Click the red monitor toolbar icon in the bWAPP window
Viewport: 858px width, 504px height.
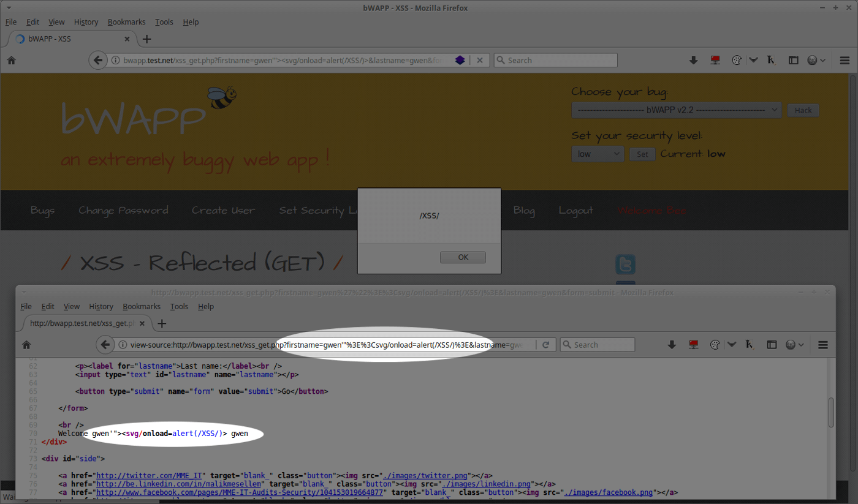click(x=715, y=60)
